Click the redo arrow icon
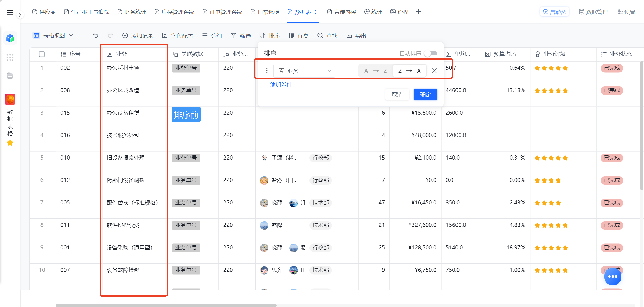The height and width of the screenshot is (307, 644). (110, 35)
